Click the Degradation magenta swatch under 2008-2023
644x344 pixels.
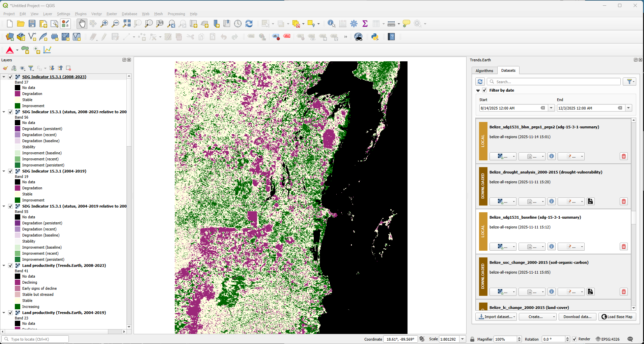point(18,94)
